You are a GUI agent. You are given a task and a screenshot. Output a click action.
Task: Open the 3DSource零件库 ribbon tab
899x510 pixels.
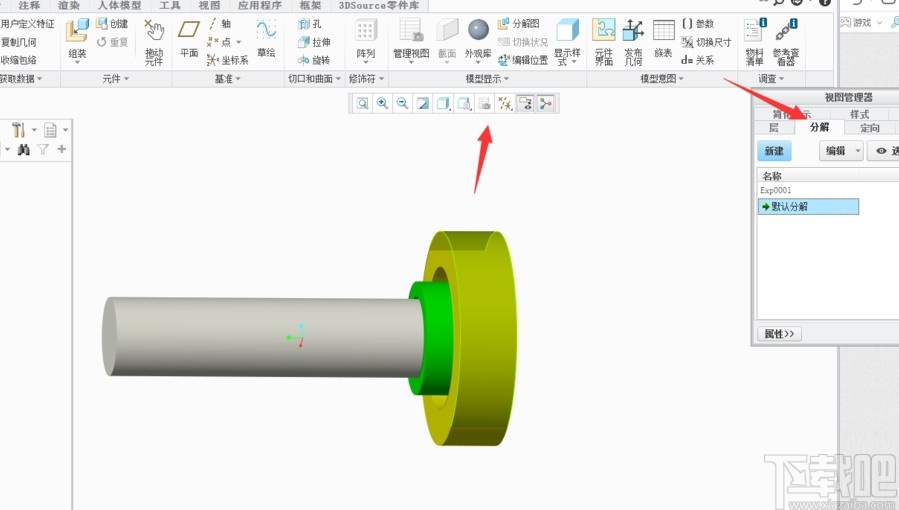coord(379,5)
